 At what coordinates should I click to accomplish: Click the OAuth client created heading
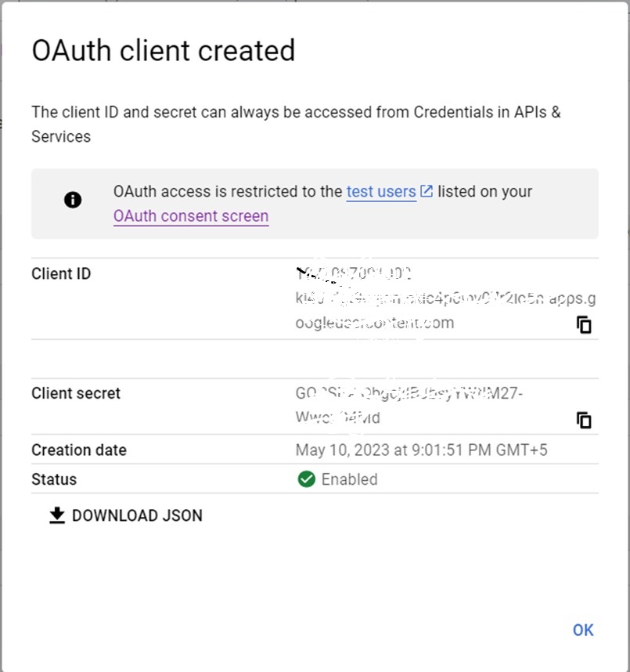(x=163, y=51)
